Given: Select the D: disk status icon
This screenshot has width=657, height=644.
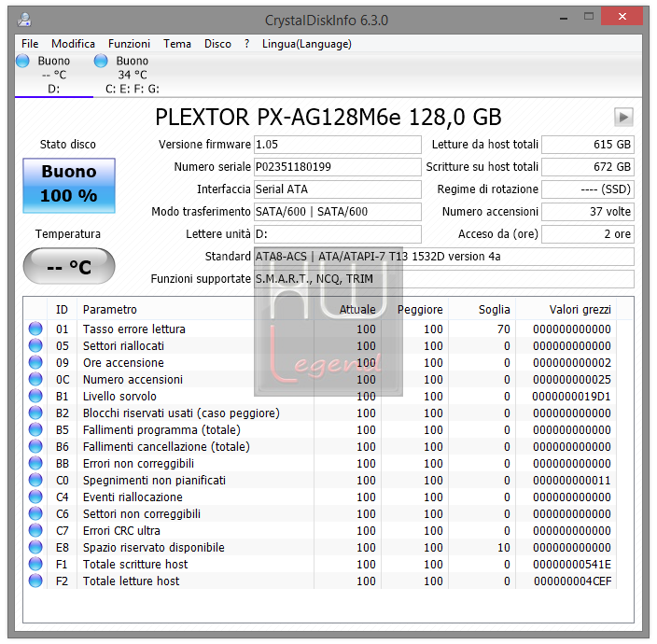Looking at the screenshot, I should 22,61.
